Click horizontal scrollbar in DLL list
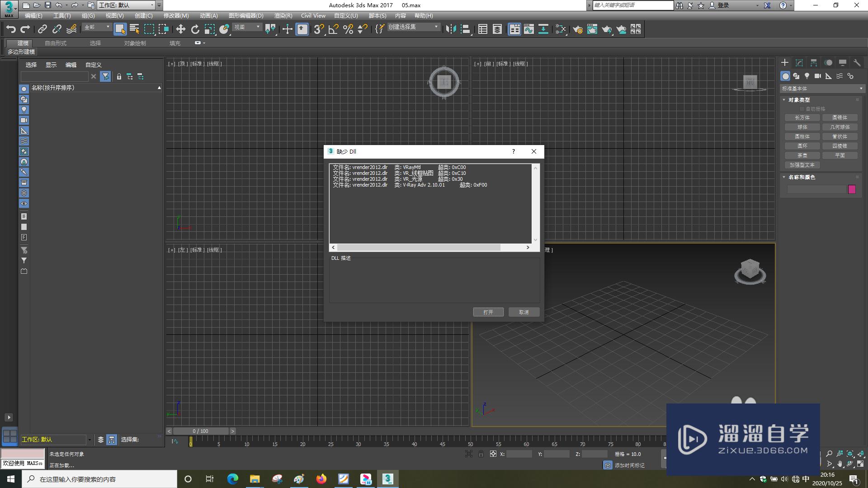Screen dimensions: 868x488 coord(419,247)
